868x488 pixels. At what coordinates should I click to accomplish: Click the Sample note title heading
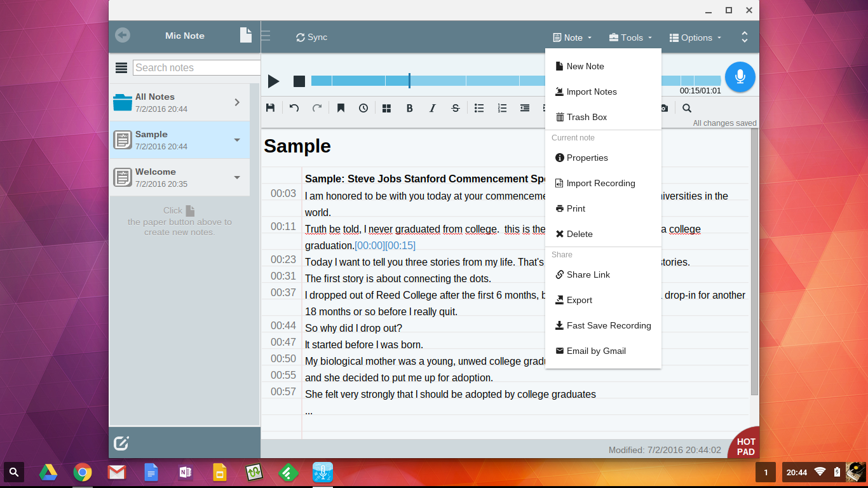[x=297, y=146]
